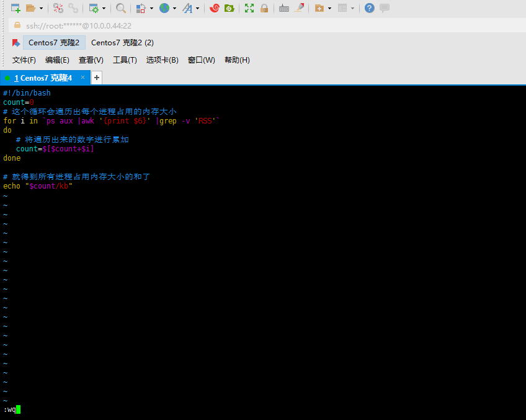
Task: Expand the new folder dropdown arrow
Action: tap(330, 8)
